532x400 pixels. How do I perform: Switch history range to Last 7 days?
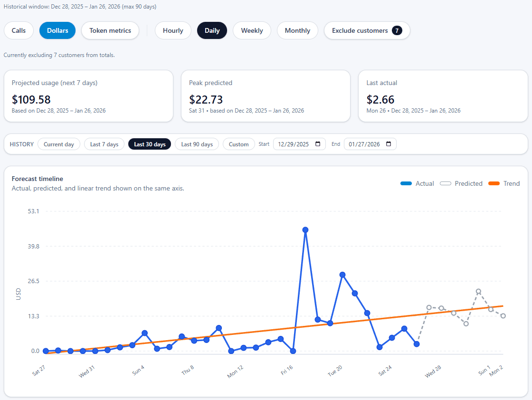[x=104, y=144]
